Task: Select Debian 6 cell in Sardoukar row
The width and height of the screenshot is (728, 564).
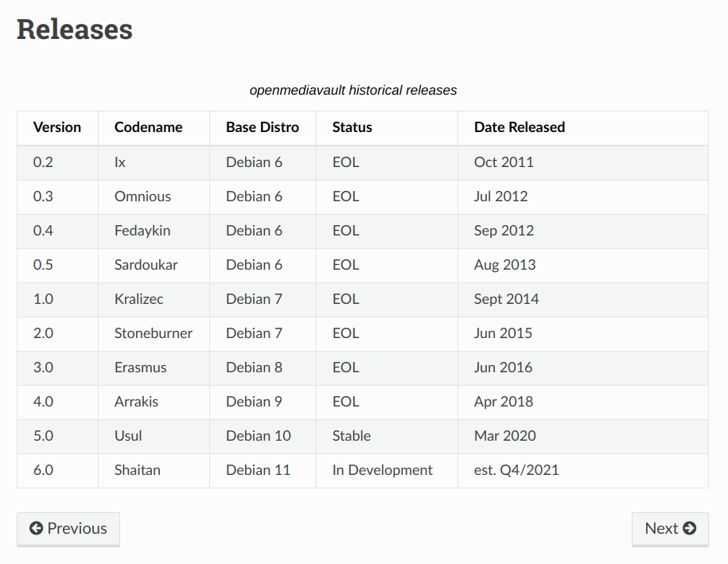Action: coord(254,265)
